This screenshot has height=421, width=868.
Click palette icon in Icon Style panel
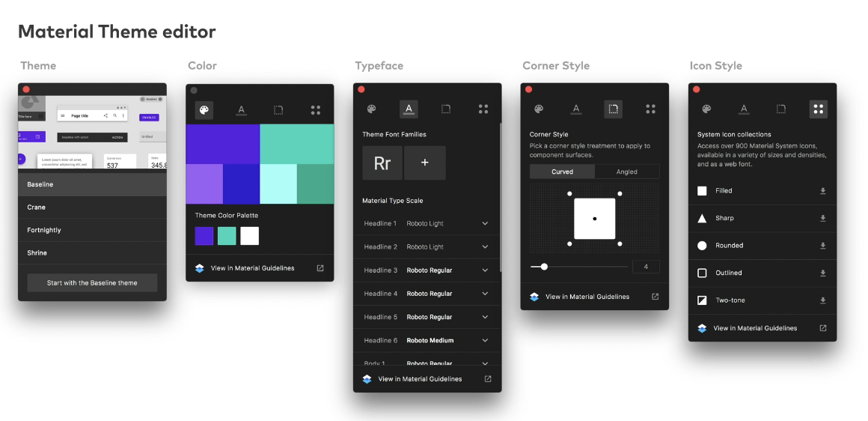[706, 109]
